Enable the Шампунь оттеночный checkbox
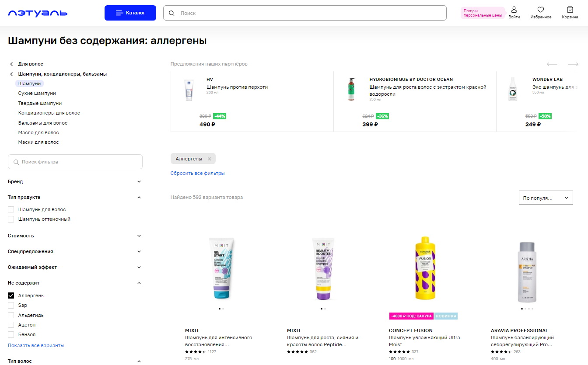588x365 pixels. 11,219
